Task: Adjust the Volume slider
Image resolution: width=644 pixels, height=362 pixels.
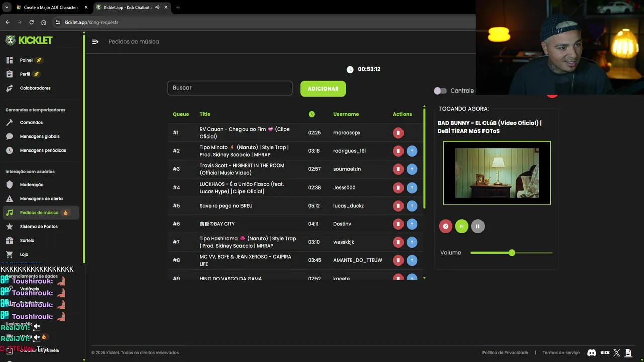Action: (x=512, y=253)
